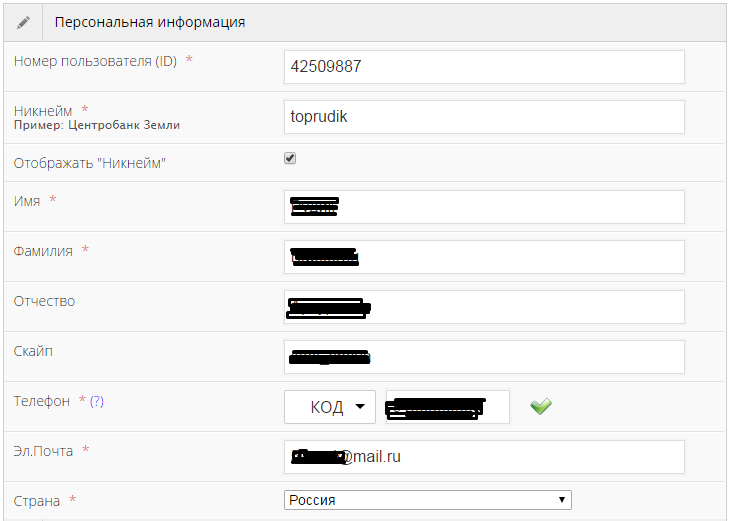Focus the Скайп input field
Image resolution: width=731 pixels, height=521 pixels.
pos(484,356)
